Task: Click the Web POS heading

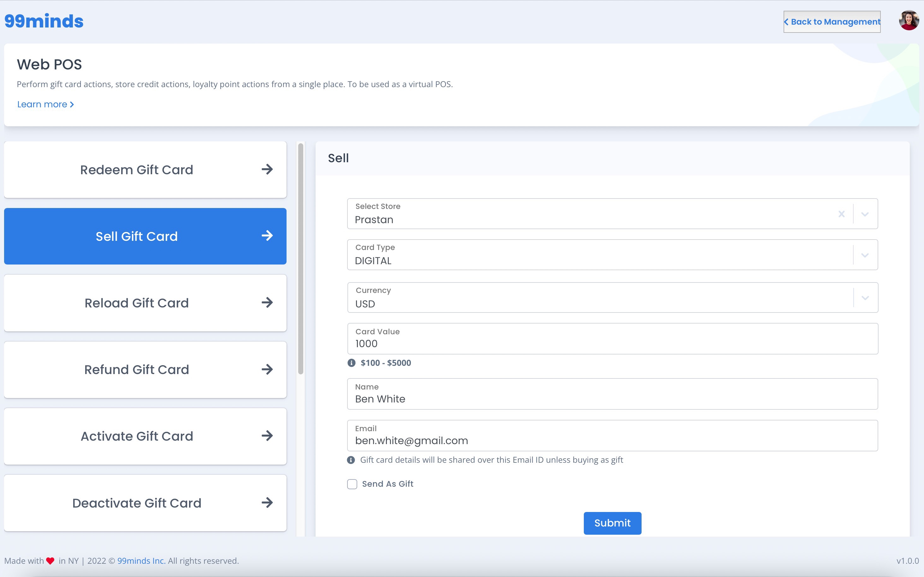Action: tap(49, 64)
